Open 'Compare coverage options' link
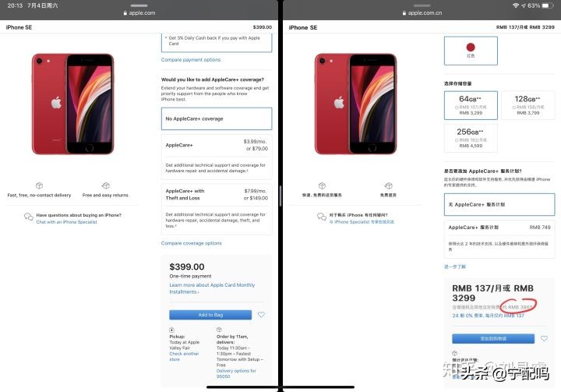 pyautogui.click(x=192, y=243)
